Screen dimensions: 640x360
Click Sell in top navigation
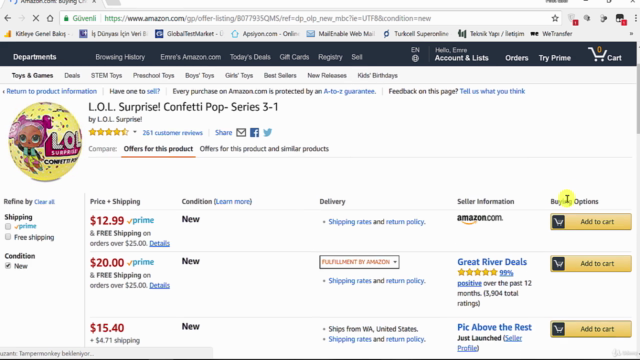click(357, 57)
